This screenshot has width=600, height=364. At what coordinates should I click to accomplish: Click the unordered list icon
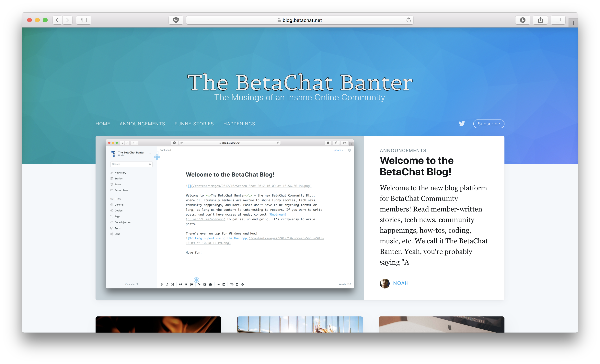coord(186,284)
